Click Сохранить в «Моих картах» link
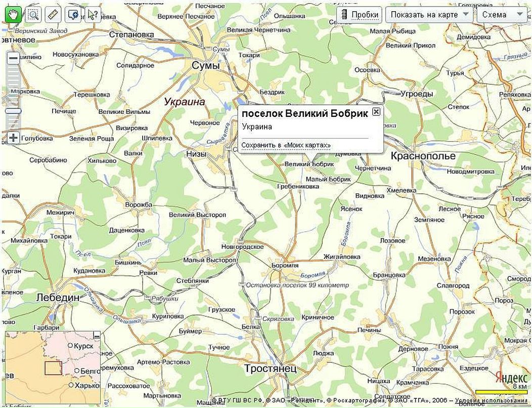This screenshot has width=532, height=408. pos(286,145)
